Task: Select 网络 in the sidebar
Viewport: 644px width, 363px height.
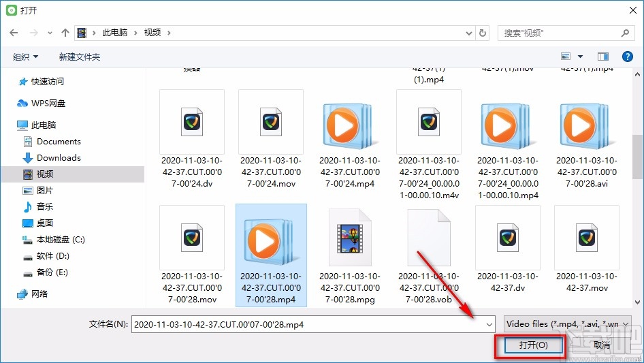Action: pyautogui.click(x=33, y=294)
